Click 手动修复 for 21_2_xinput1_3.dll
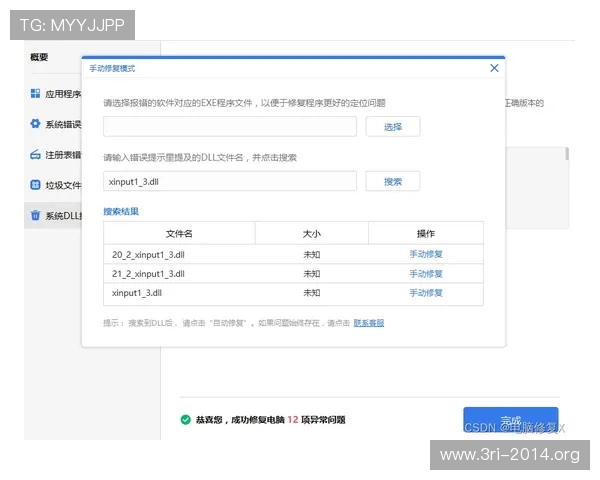 click(x=426, y=274)
